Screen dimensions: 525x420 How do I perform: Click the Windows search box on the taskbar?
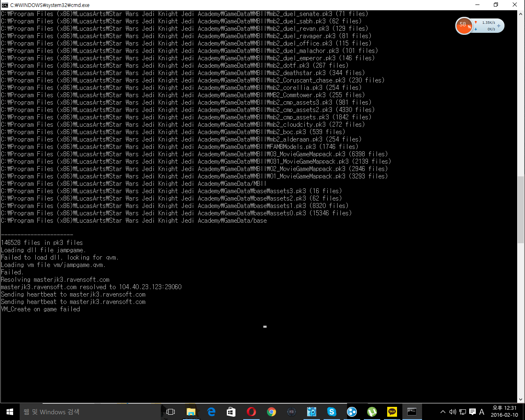(90, 412)
